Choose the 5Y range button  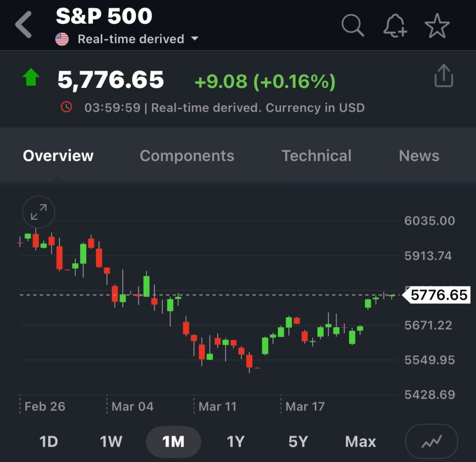tap(298, 442)
